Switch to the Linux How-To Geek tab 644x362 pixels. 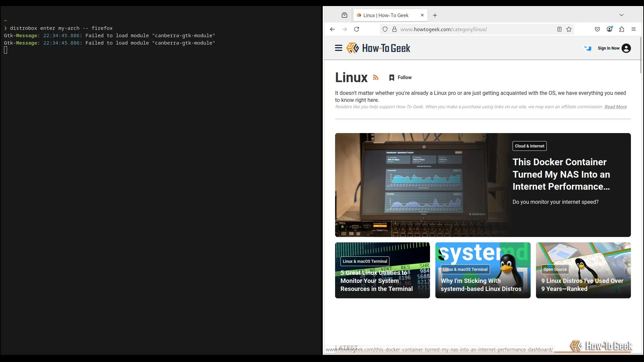click(x=386, y=15)
